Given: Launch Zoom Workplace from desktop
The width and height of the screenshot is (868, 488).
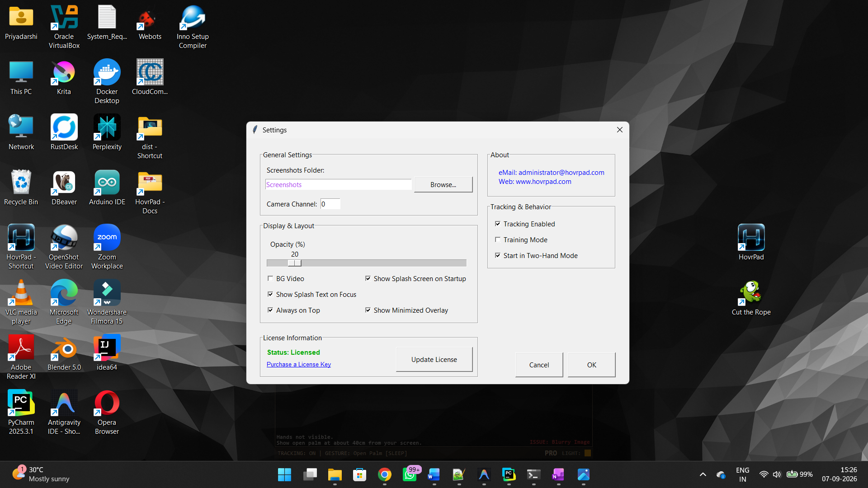Looking at the screenshot, I should [107, 247].
